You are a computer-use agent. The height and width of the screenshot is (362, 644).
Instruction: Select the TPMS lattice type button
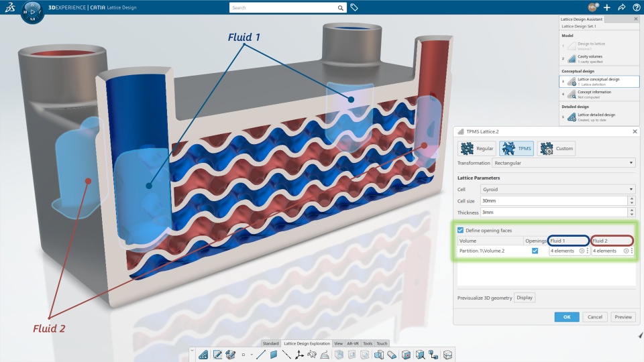(x=517, y=148)
